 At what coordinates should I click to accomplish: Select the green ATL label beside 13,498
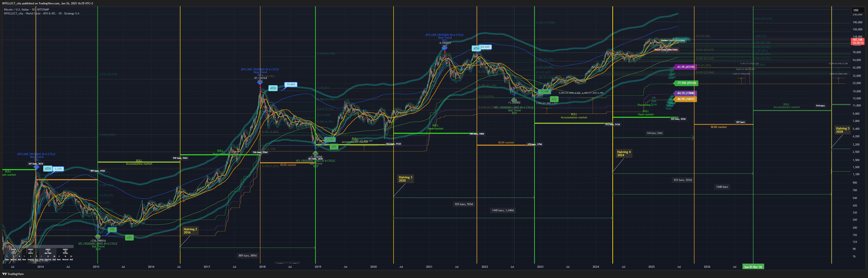click(x=554, y=99)
